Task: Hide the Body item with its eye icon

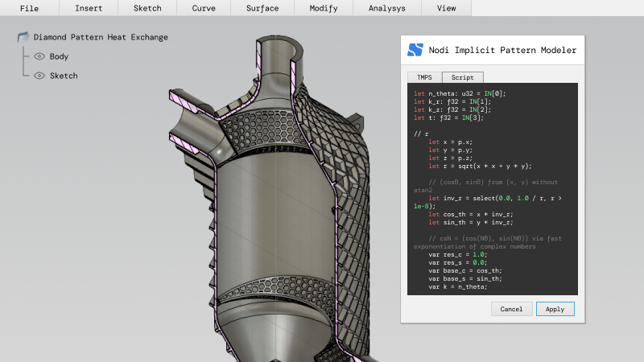Action: pyautogui.click(x=39, y=56)
